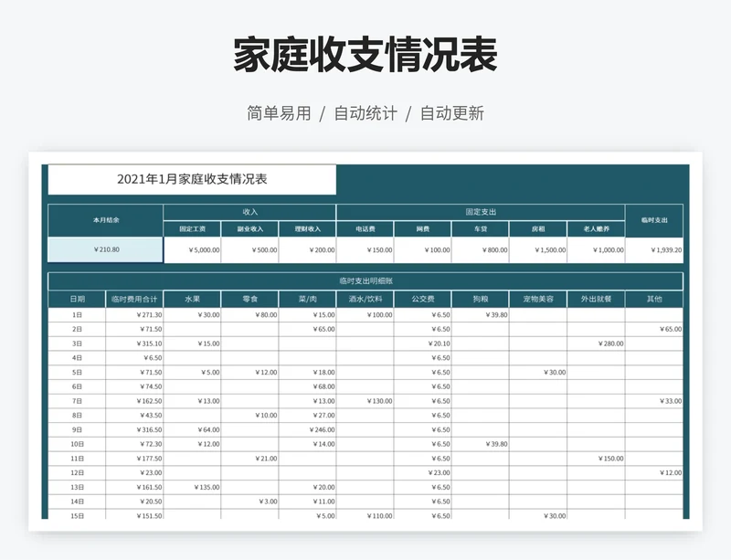731x560 pixels.
Task: Select the ¥20.10 bus fare in row 3日
Action: [x=423, y=343]
